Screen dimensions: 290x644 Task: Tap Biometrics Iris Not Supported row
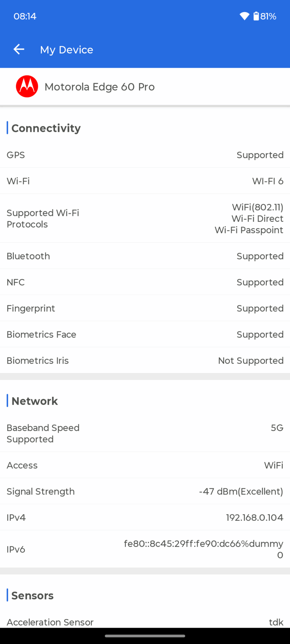click(145, 361)
